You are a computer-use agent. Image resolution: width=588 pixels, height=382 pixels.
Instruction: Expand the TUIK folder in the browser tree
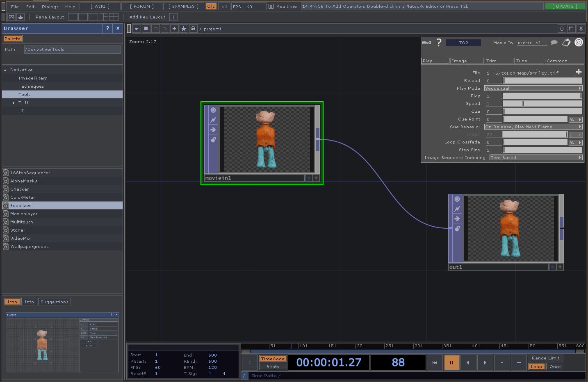point(14,102)
